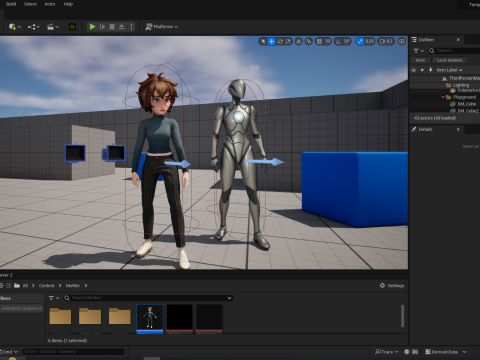The width and height of the screenshot is (480, 360).
Task: Switch to the Details tab
Action: click(x=425, y=129)
